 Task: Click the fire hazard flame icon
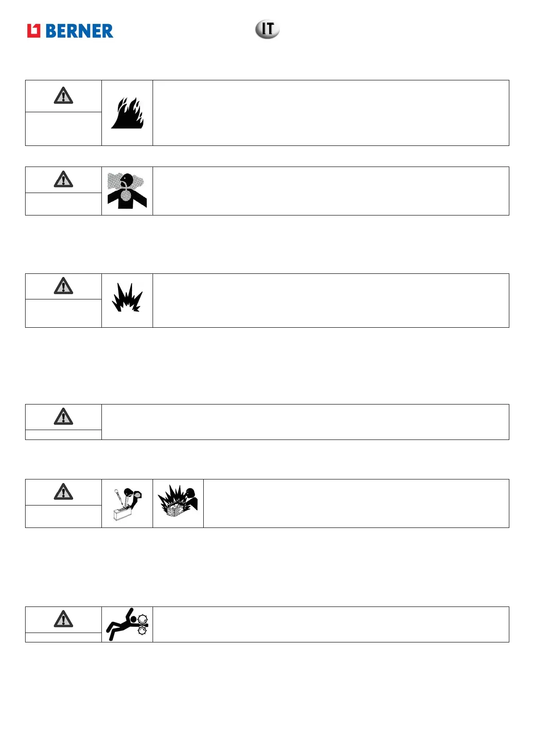[x=127, y=114]
